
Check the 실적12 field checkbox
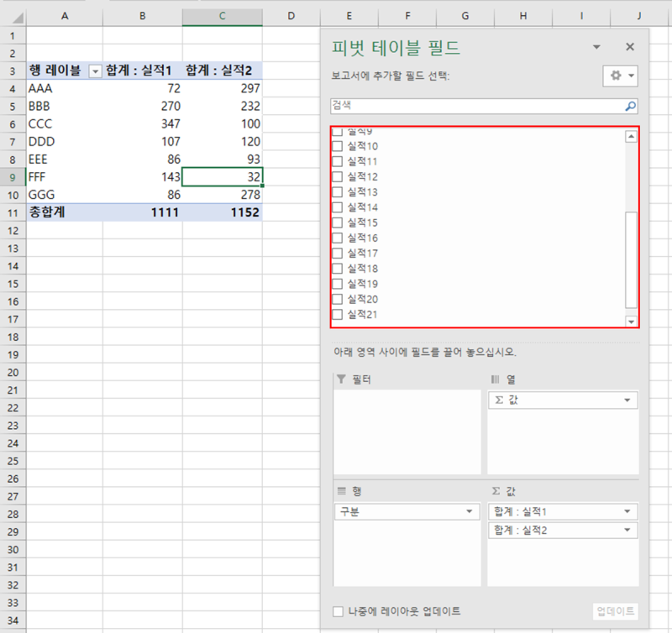pyautogui.click(x=338, y=176)
